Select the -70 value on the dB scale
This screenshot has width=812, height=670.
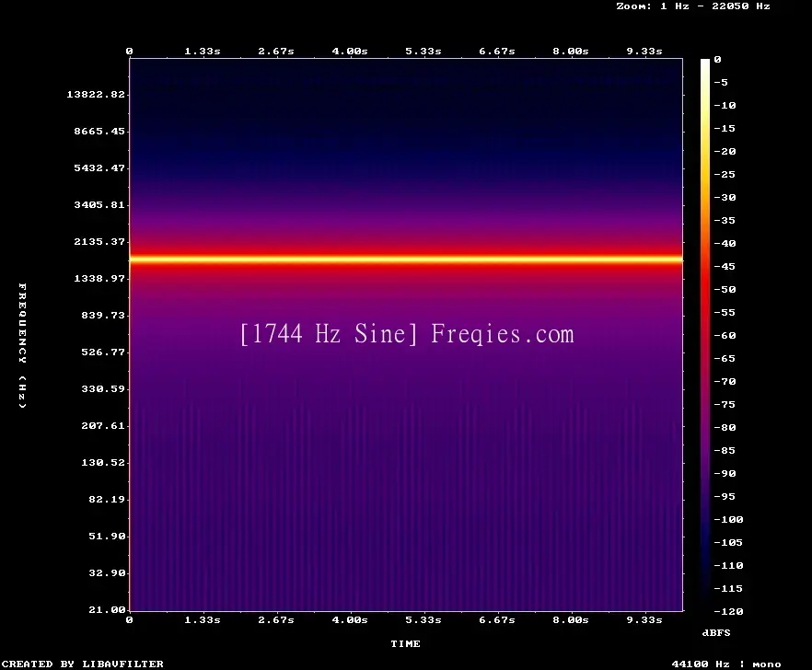tap(725, 382)
